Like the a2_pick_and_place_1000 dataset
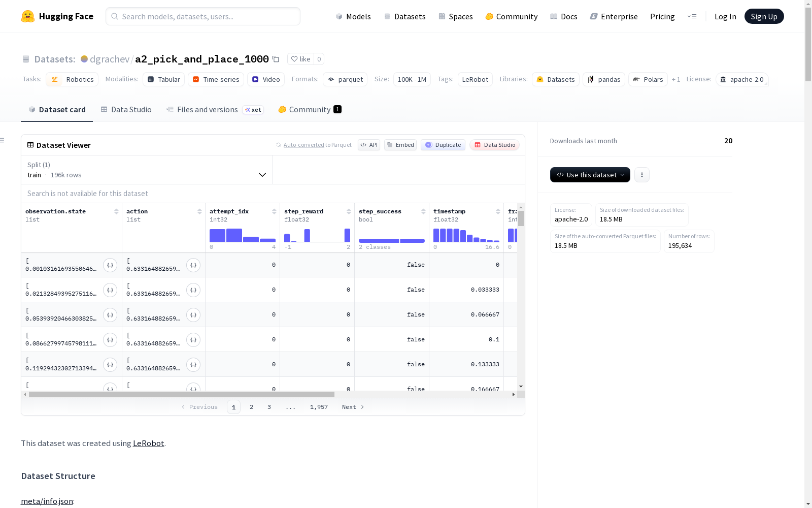812x508 pixels. tap(300, 59)
